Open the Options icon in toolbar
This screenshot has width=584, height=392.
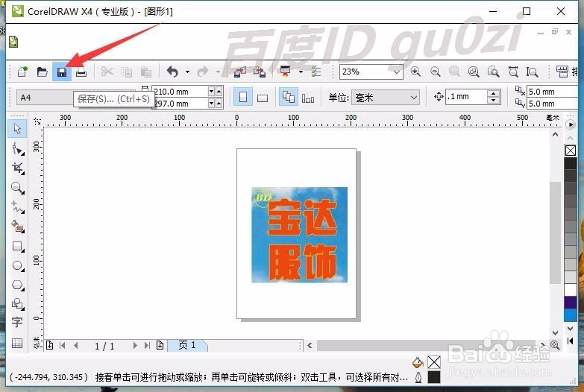[316, 72]
